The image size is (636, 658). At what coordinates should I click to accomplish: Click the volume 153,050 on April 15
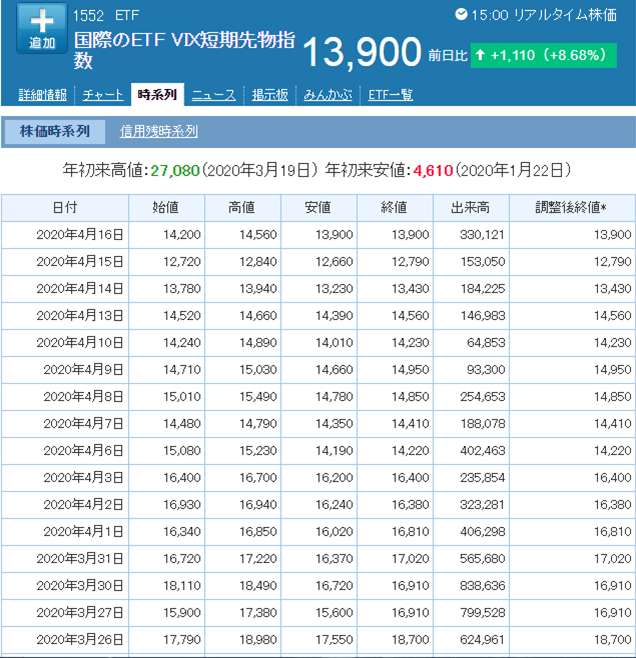(x=482, y=262)
